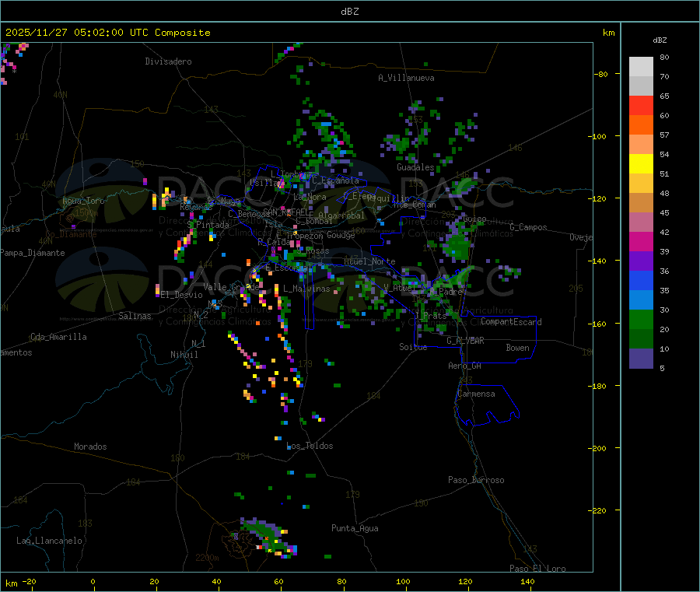The height and width of the screenshot is (592, 700).
Task: Click the Bowen town label
Action: tap(517, 348)
